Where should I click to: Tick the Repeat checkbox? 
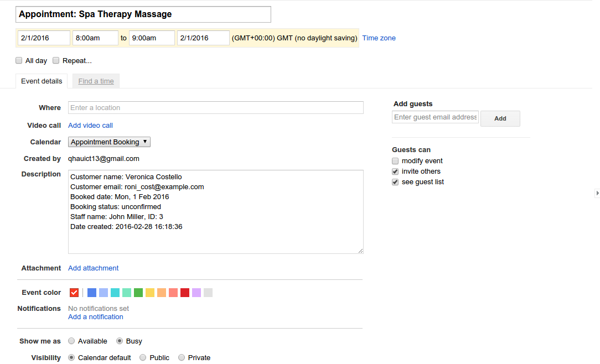click(56, 60)
